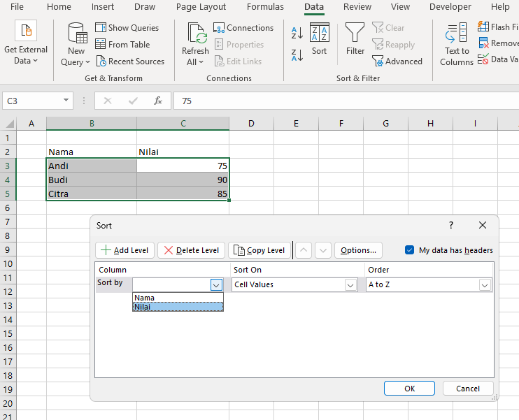Viewport: 519px width, 420px height.
Task: Open Text to Columns tool
Action: [457, 43]
